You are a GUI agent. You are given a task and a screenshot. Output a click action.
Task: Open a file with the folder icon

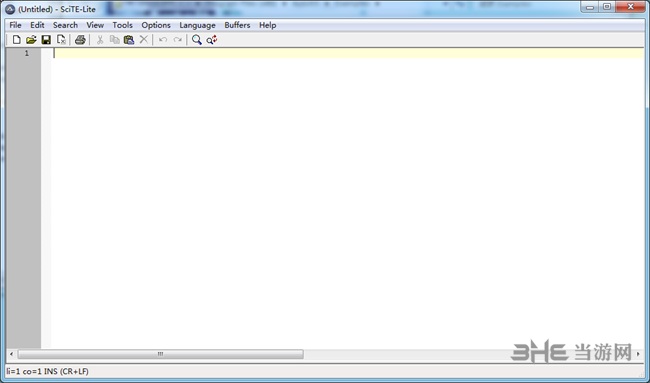[x=31, y=40]
